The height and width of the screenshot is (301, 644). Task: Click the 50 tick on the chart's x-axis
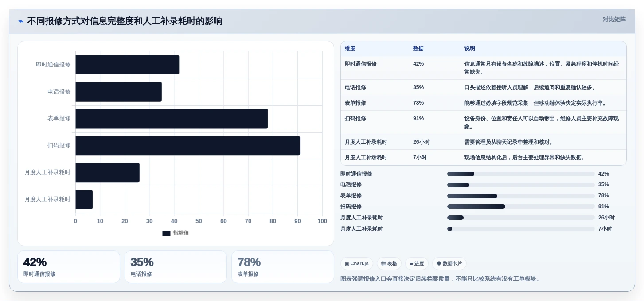click(199, 221)
